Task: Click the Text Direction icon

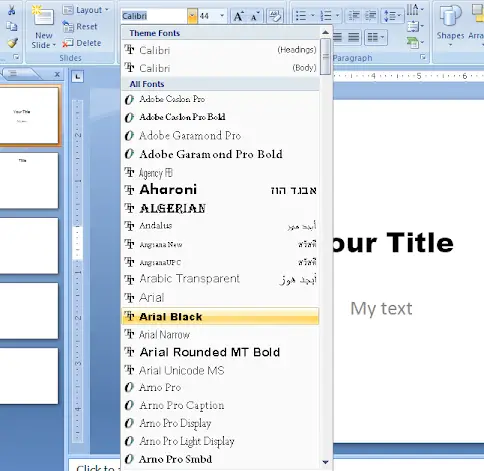Action: (x=415, y=10)
